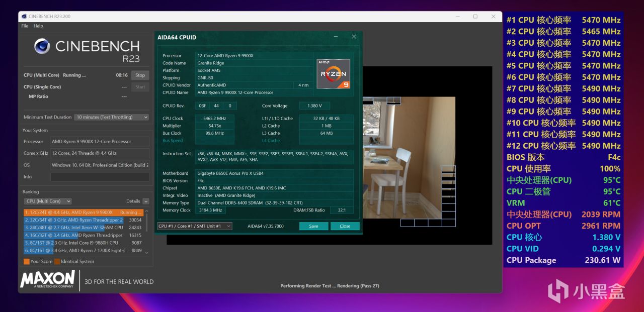Minimize the AIDA64 CPUID window
This screenshot has height=312, width=644.
(x=336, y=37)
